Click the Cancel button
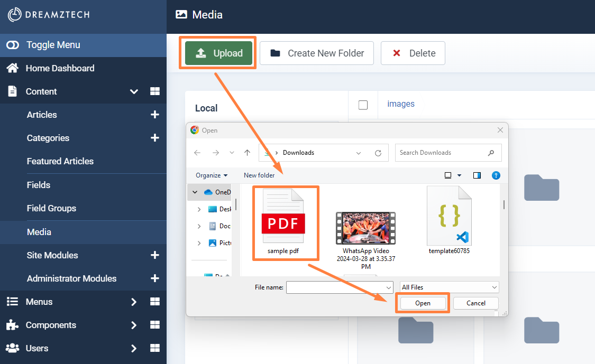 476,303
